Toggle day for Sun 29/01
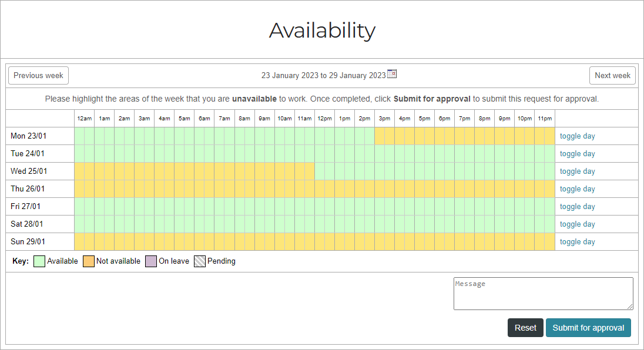 click(x=577, y=241)
